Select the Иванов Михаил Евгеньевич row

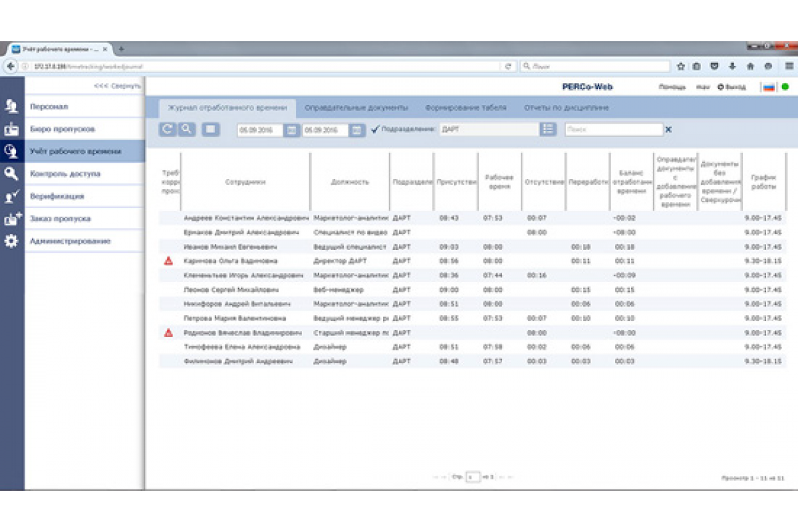(472, 247)
